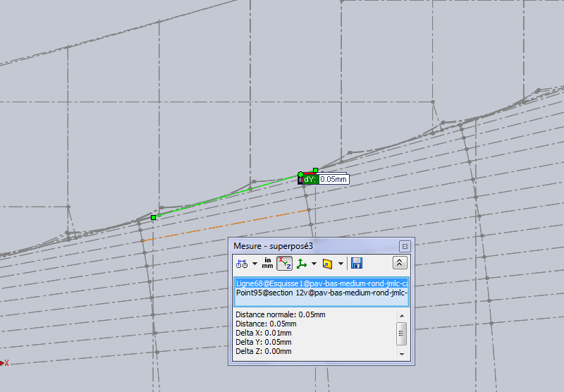Close the Mesure - superposé3 dialog
The image size is (564, 392).
[405, 246]
